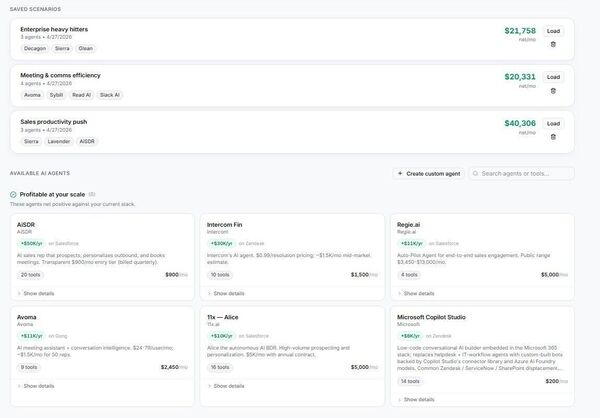Focus the Search agents or tools field

pos(522,173)
